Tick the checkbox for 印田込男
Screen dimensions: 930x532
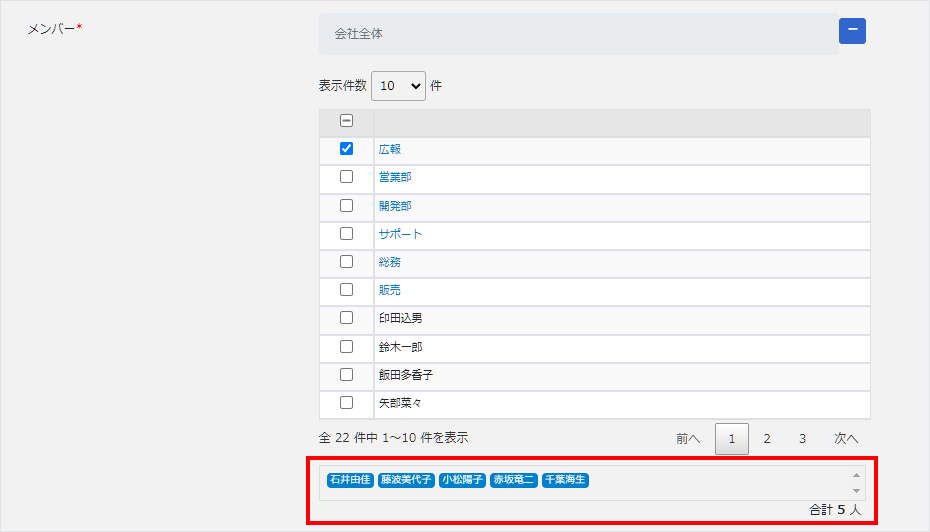point(346,318)
